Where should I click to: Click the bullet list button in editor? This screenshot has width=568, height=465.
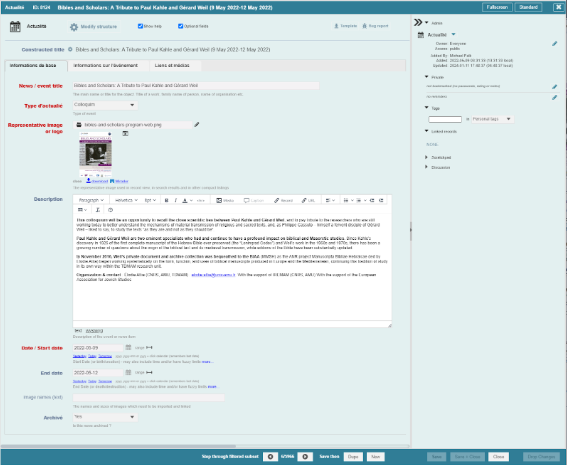(x=346, y=200)
